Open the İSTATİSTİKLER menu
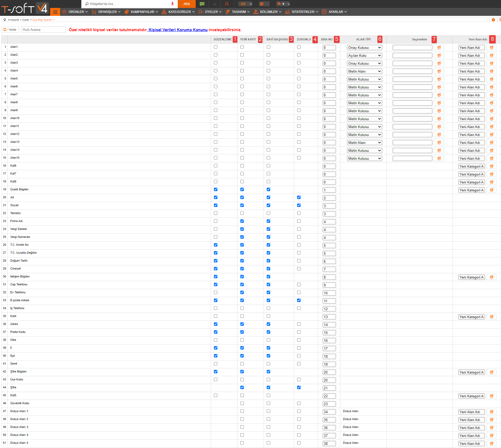The image size is (501, 448). pyautogui.click(x=302, y=12)
